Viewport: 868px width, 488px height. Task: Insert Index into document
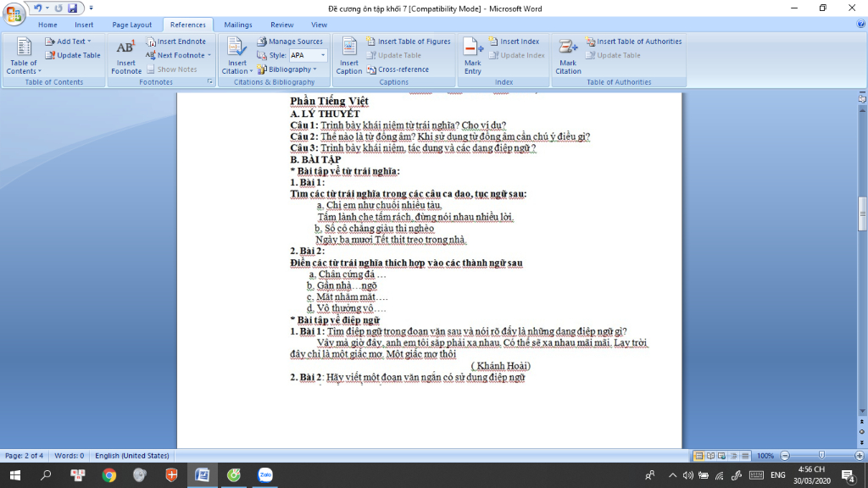pyautogui.click(x=514, y=42)
